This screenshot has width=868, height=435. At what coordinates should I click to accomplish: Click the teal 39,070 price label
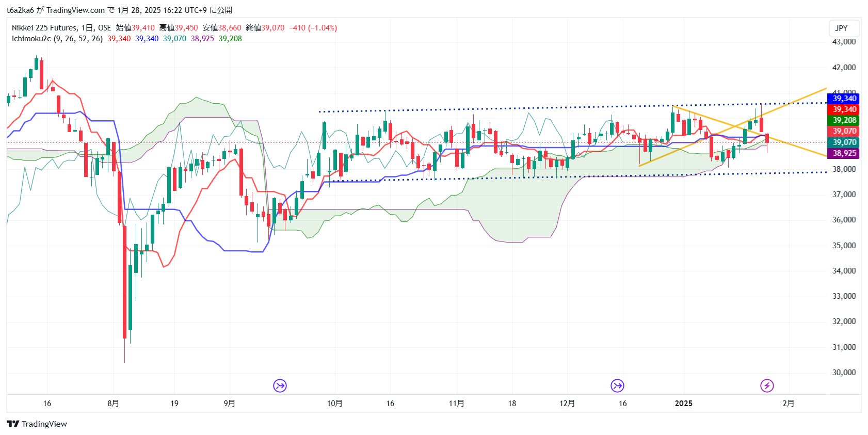[x=844, y=142]
